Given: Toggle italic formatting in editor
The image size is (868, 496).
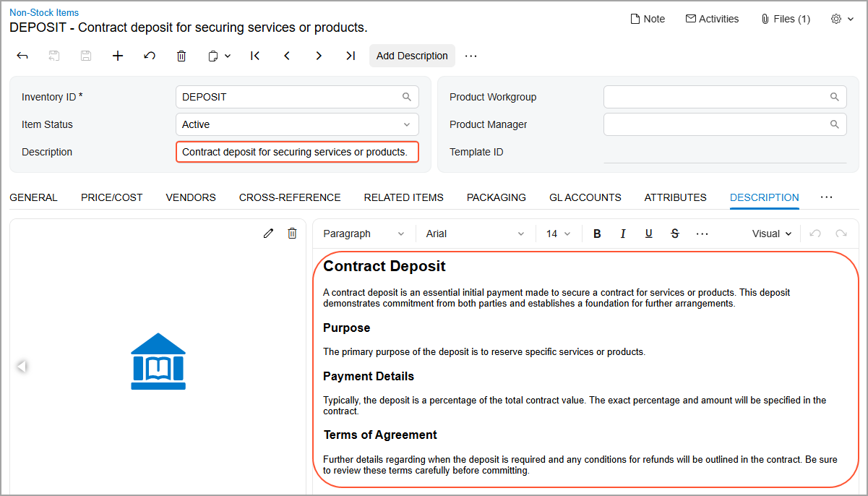Looking at the screenshot, I should (x=623, y=234).
